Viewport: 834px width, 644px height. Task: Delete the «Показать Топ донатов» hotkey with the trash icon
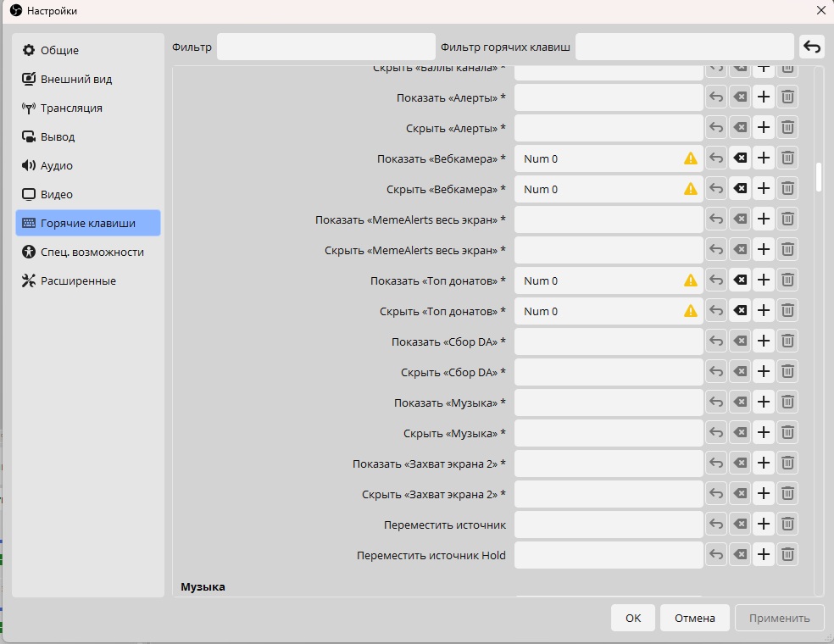pos(787,280)
